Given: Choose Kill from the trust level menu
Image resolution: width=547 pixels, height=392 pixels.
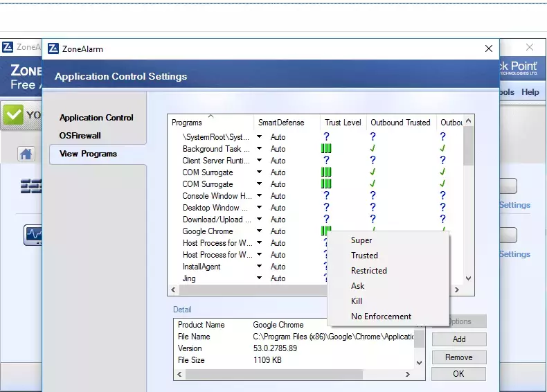Looking at the screenshot, I should (388, 301).
